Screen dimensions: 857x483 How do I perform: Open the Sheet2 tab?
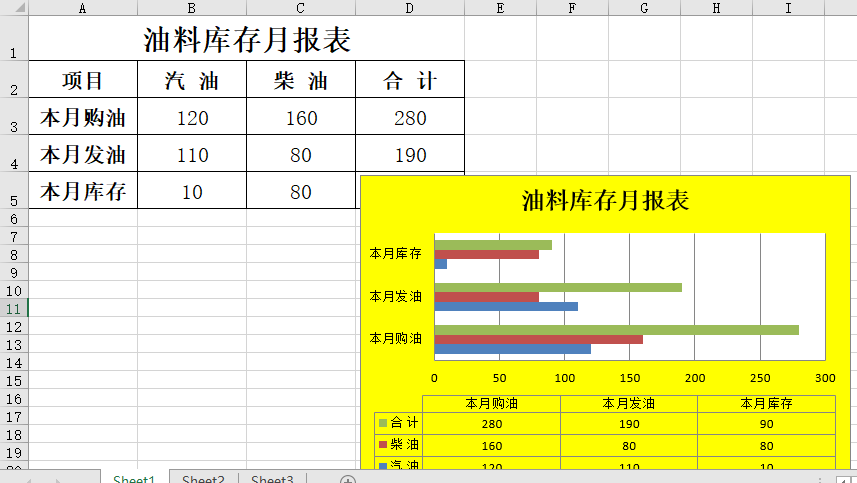tap(203, 479)
